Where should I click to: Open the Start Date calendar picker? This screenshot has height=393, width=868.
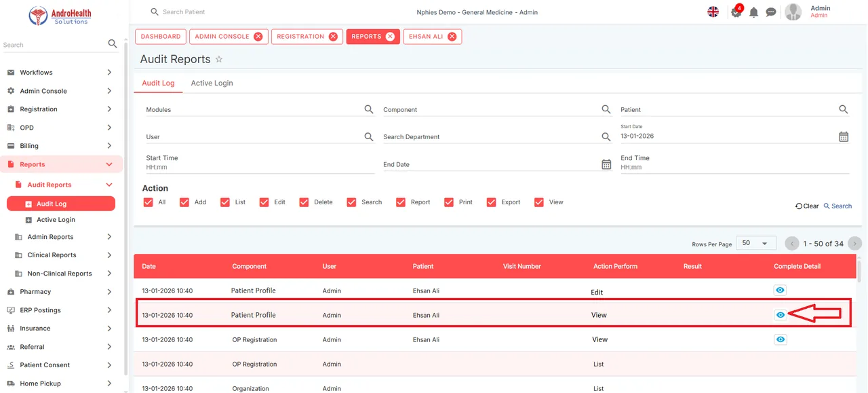point(844,136)
